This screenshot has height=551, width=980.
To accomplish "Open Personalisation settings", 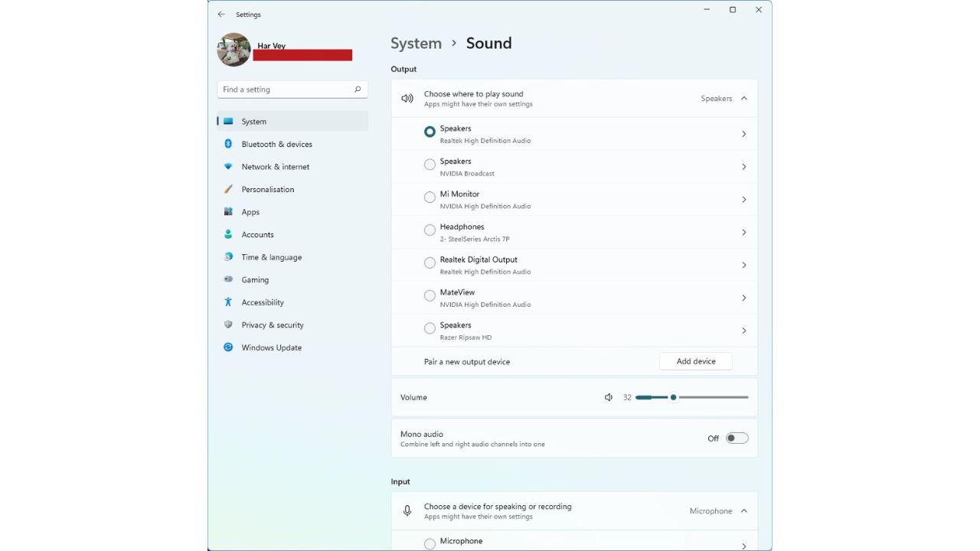I will tap(267, 189).
